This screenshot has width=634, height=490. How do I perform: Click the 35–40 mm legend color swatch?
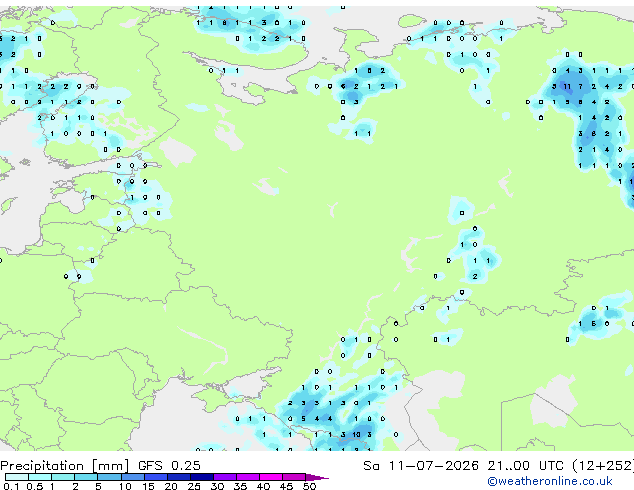[248, 477]
